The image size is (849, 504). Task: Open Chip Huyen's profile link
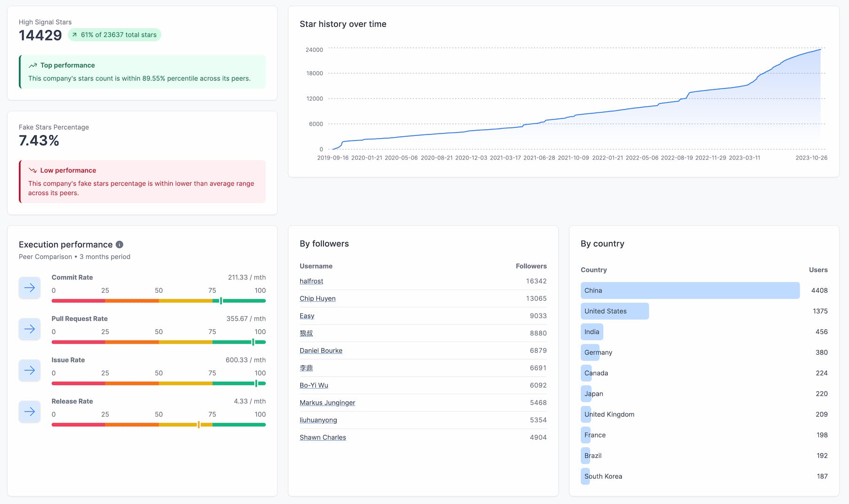[x=318, y=298]
